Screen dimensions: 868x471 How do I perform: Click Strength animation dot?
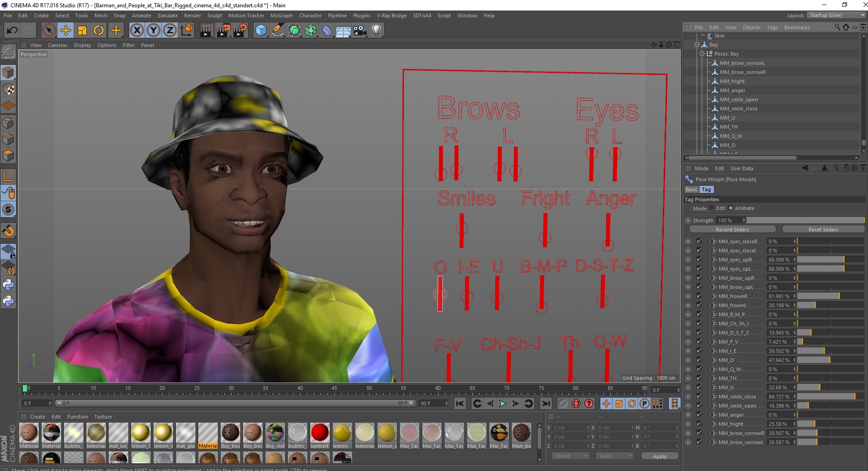click(688, 220)
